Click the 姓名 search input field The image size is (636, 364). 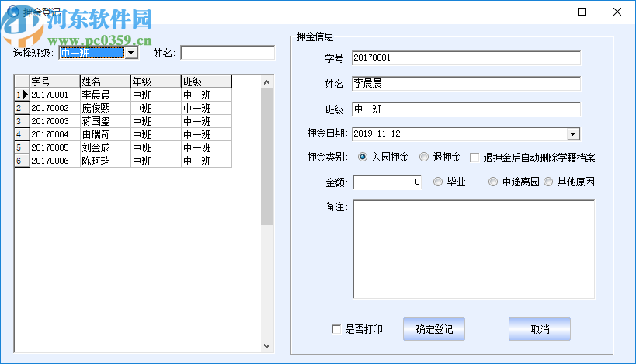click(228, 53)
